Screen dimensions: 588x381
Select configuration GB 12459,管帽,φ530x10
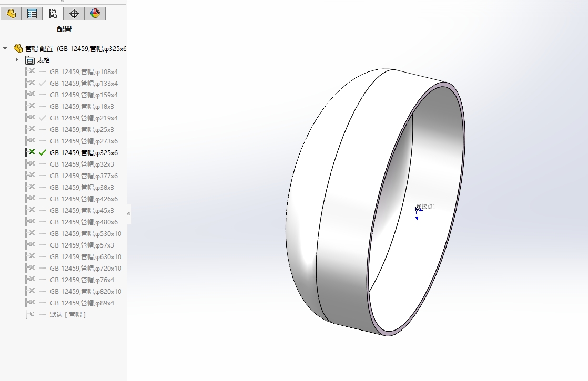tap(86, 234)
